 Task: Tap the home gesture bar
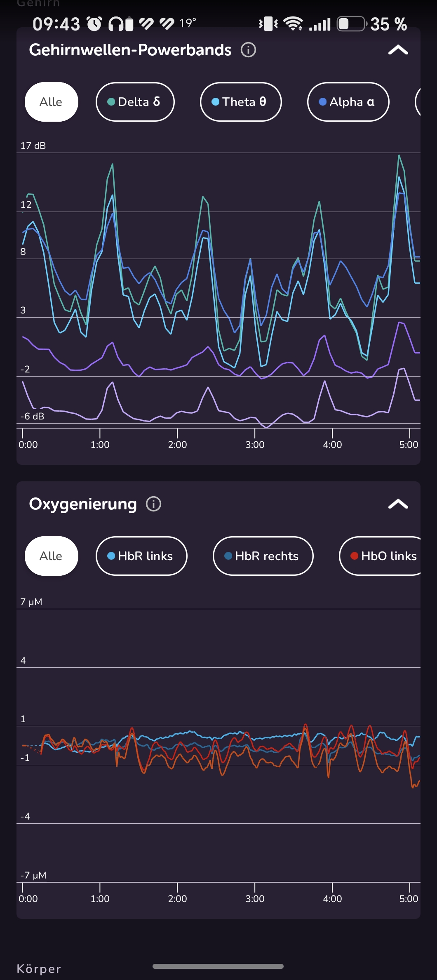coord(218,966)
